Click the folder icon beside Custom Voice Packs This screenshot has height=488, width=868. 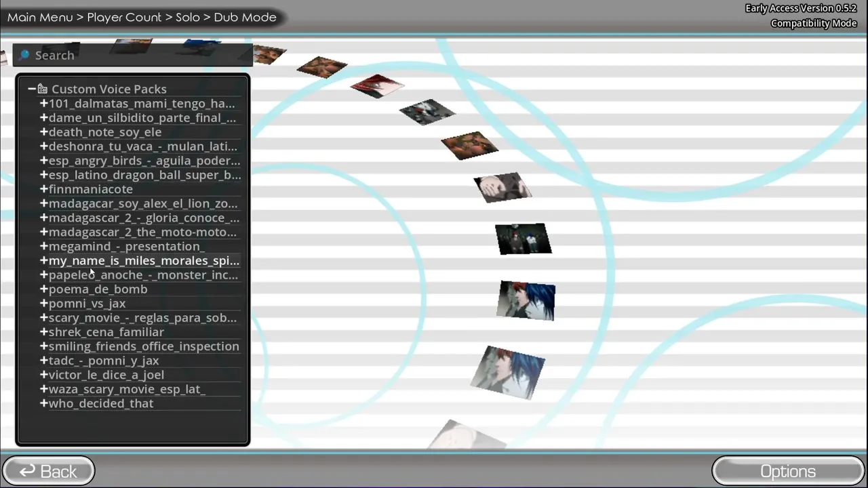point(43,89)
